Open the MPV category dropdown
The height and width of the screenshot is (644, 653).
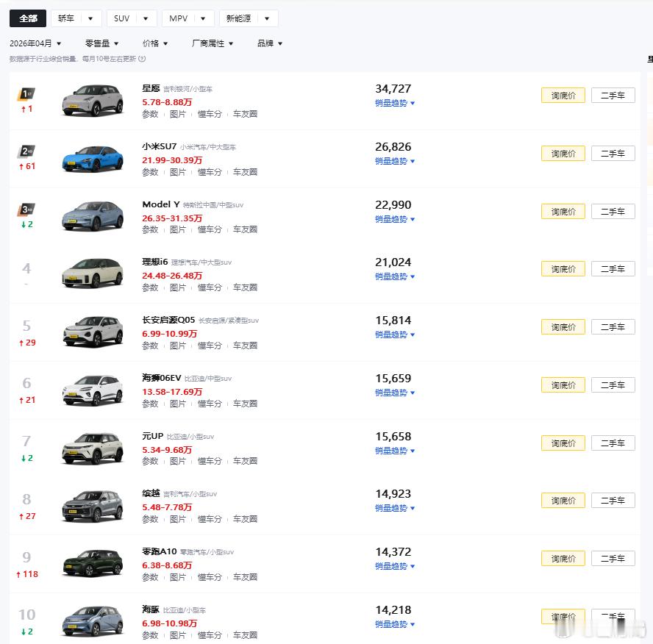188,18
